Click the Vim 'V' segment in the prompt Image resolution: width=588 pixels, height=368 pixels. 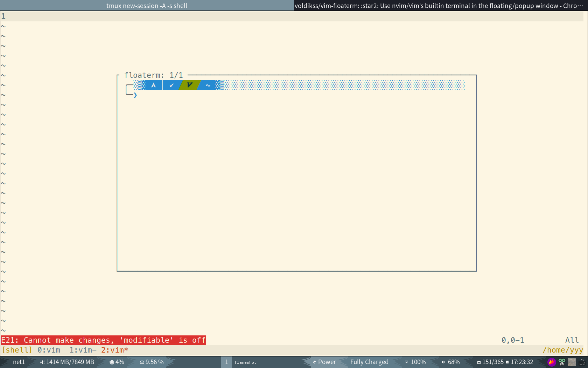pyautogui.click(x=189, y=85)
